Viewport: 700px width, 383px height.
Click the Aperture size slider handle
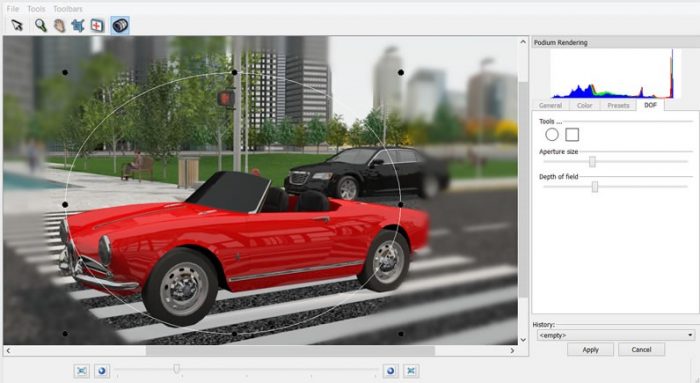coord(592,162)
